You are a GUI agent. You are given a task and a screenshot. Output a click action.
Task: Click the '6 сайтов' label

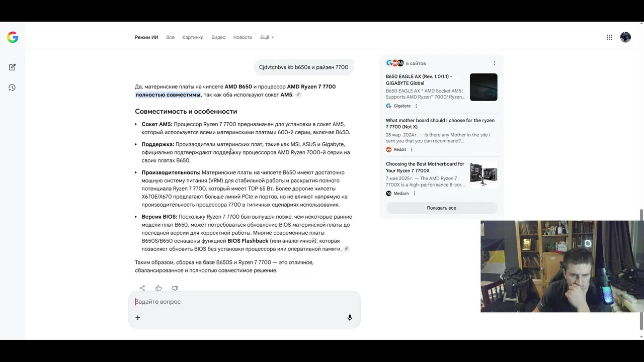[416, 63]
